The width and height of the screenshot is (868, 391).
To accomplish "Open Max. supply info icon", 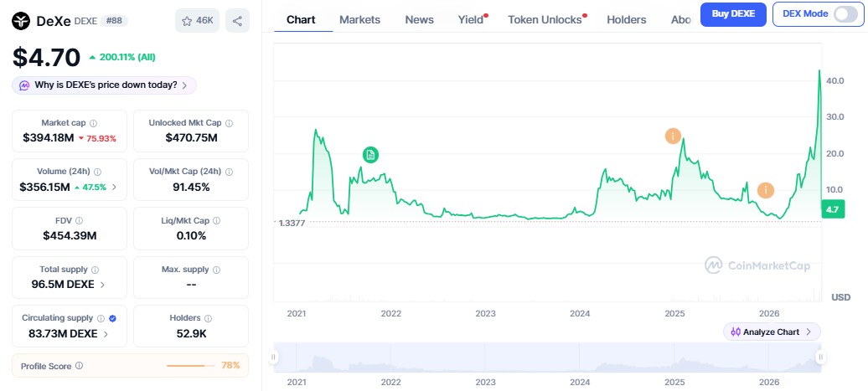I will 216,270.
